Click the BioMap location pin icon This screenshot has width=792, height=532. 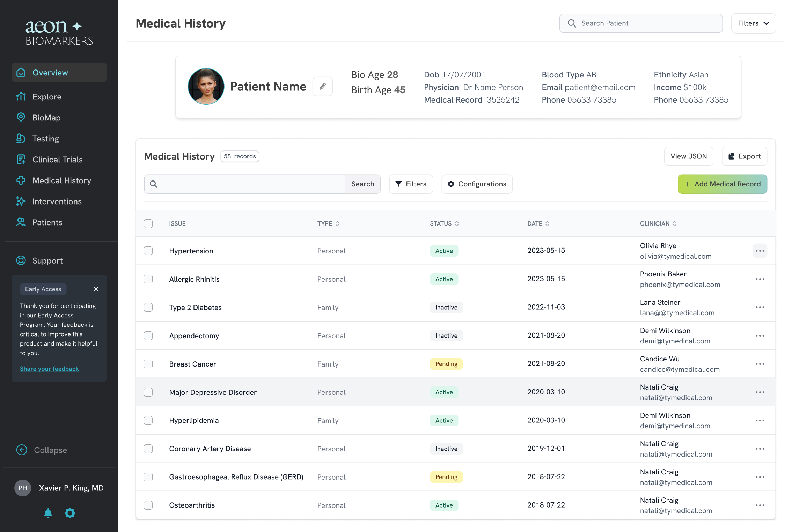point(21,117)
